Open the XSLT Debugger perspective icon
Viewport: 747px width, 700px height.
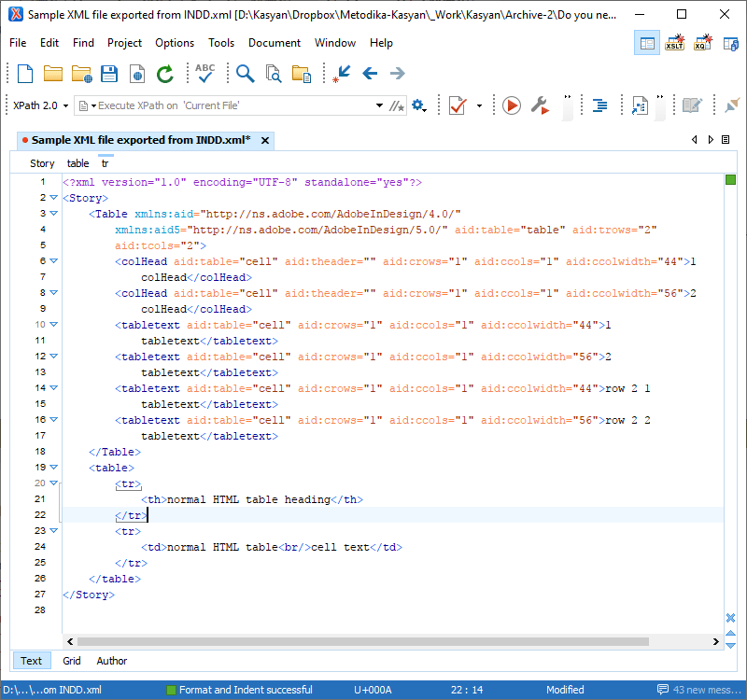tap(674, 43)
